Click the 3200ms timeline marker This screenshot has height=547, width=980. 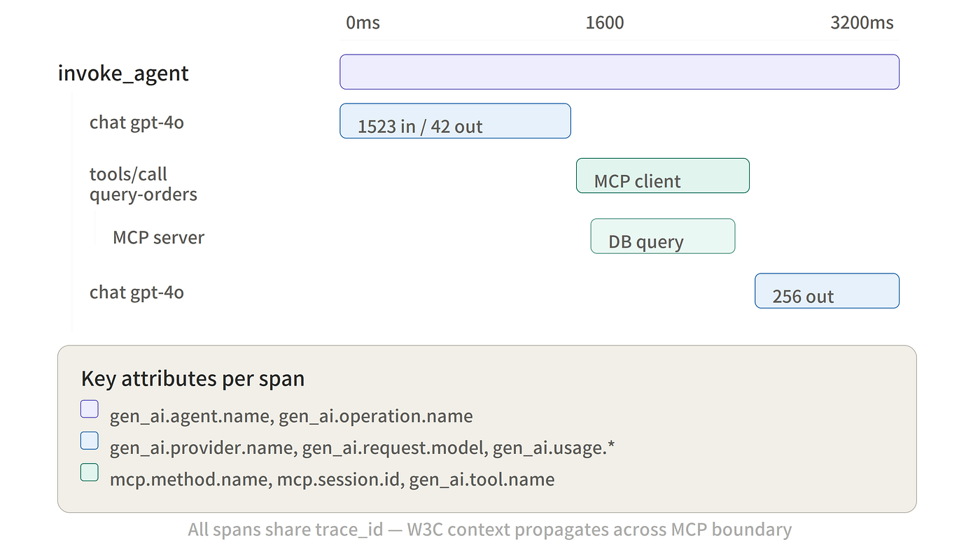point(862,22)
